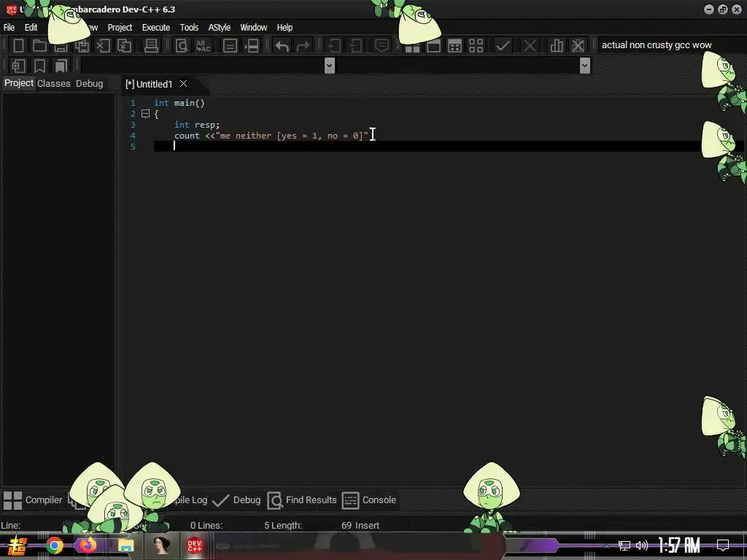Switch to the Classes sidebar tab
The height and width of the screenshot is (560, 747).
click(54, 83)
